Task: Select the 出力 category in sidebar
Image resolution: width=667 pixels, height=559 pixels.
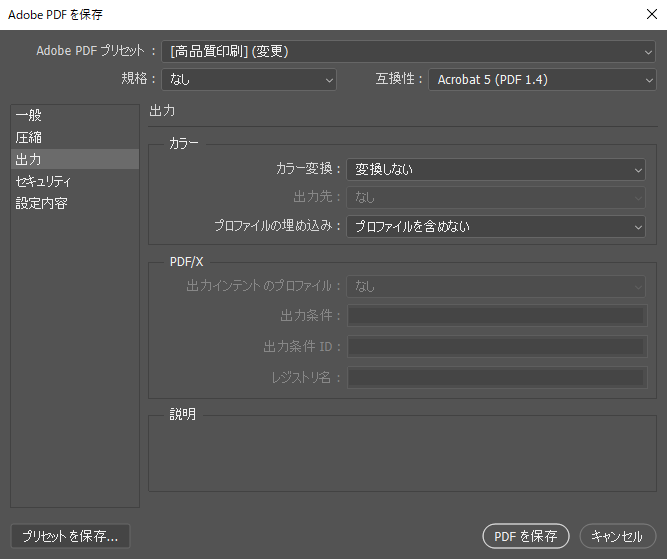Action: (x=29, y=159)
